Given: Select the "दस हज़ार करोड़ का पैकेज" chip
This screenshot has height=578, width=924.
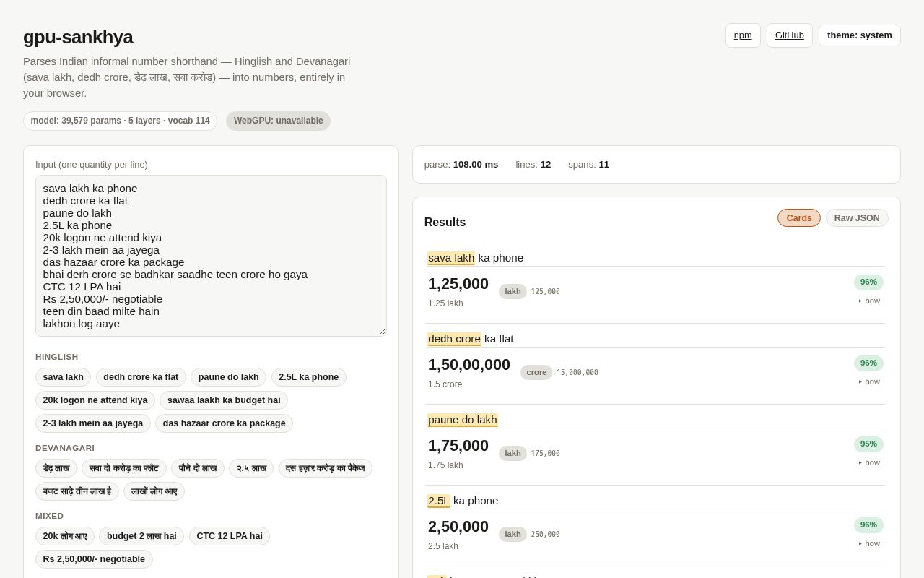Looking at the screenshot, I should (x=326, y=468).
